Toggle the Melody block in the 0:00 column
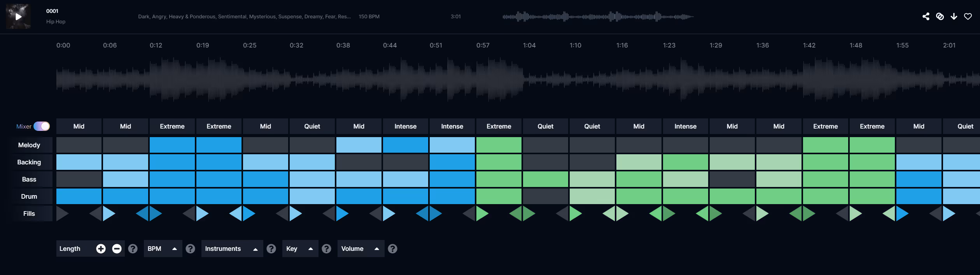The image size is (980, 275). (x=79, y=145)
